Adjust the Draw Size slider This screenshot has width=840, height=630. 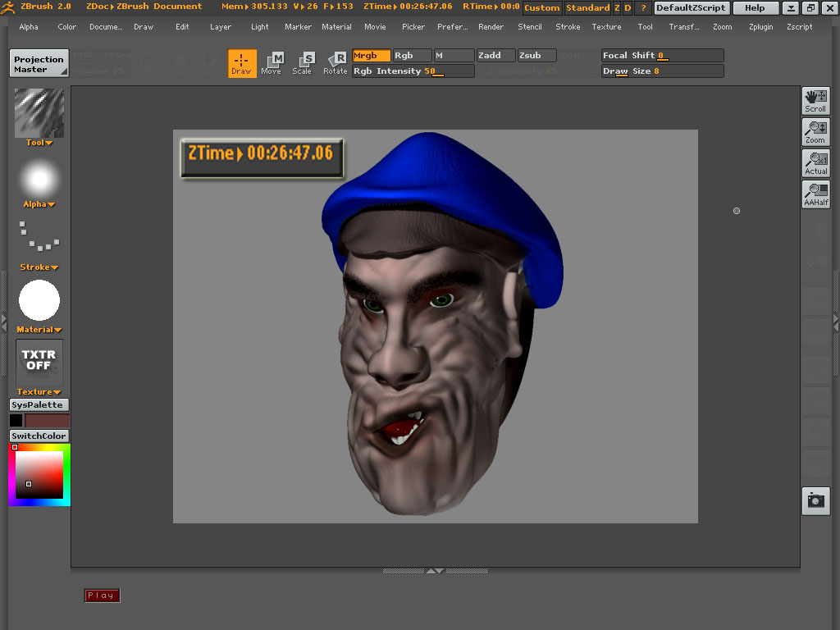[x=663, y=71]
